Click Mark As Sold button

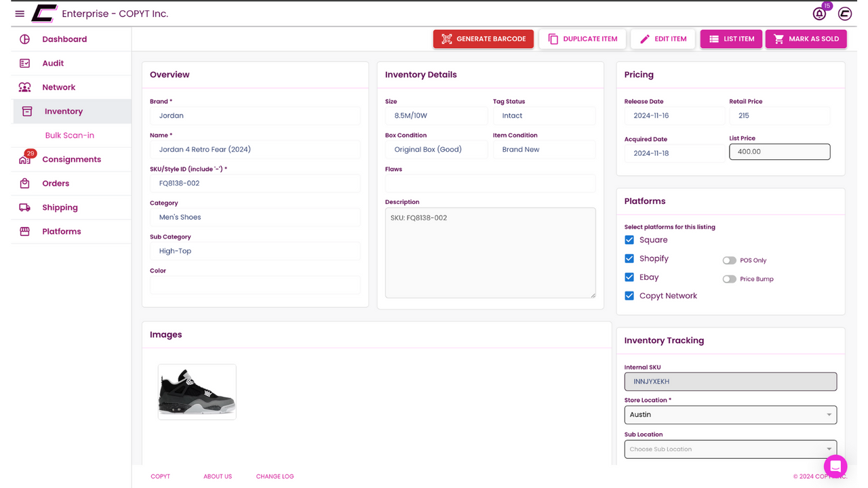tap(806, 39)
